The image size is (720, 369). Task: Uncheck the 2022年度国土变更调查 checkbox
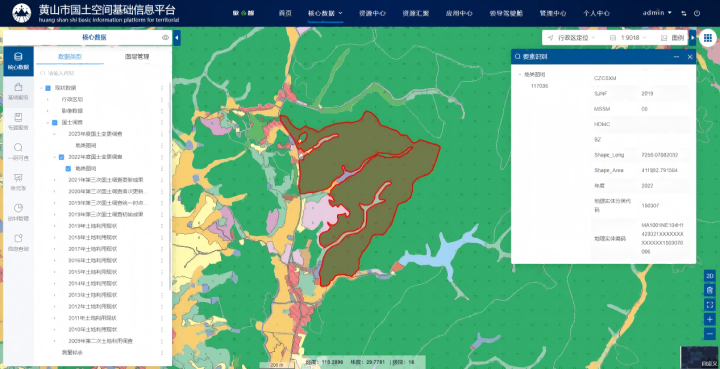click(x=61, y=157)
